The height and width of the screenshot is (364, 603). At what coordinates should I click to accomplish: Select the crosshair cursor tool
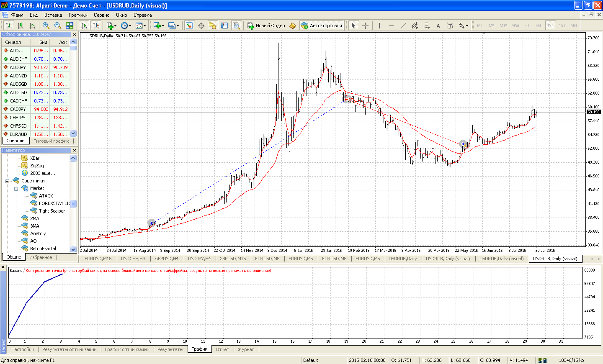[x=365, y=26]
